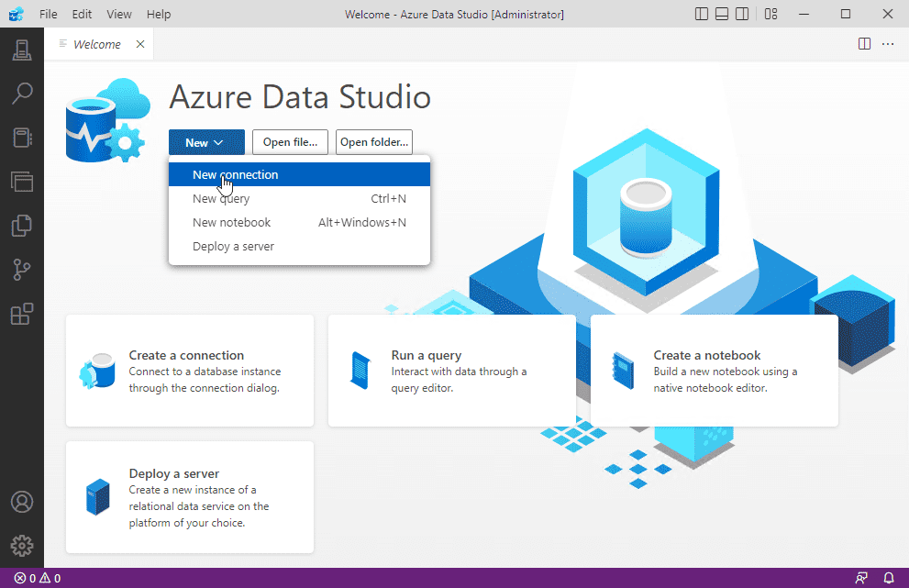
Task: Choose New connection from the dropdown
Action: click(299, 174)
